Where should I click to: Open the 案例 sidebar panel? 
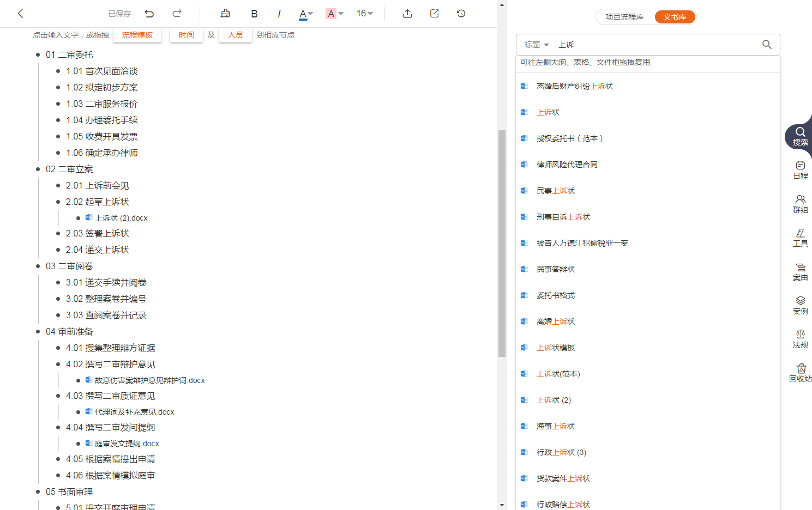tap(801, 306)
